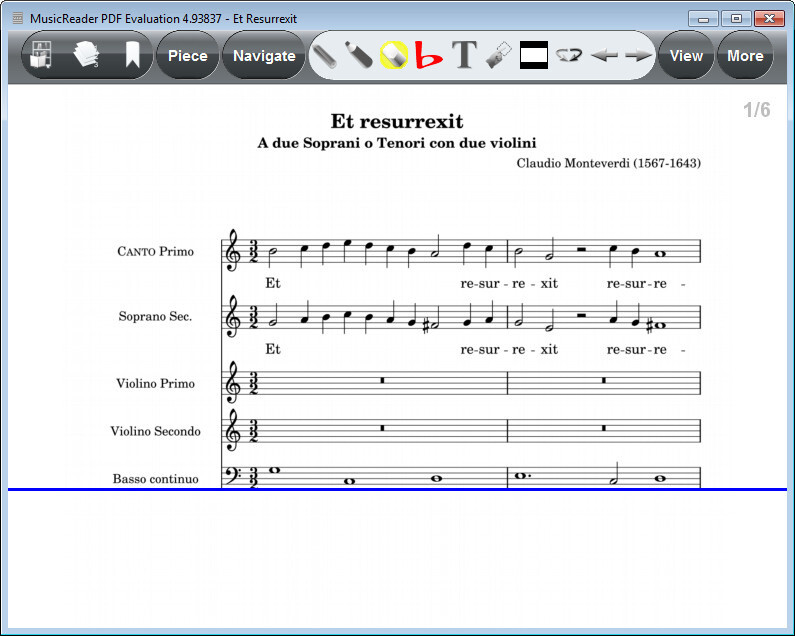Open the page stack pages icon
The height and width of the screenshot is (636, 795).
click(x=86, y=55)
